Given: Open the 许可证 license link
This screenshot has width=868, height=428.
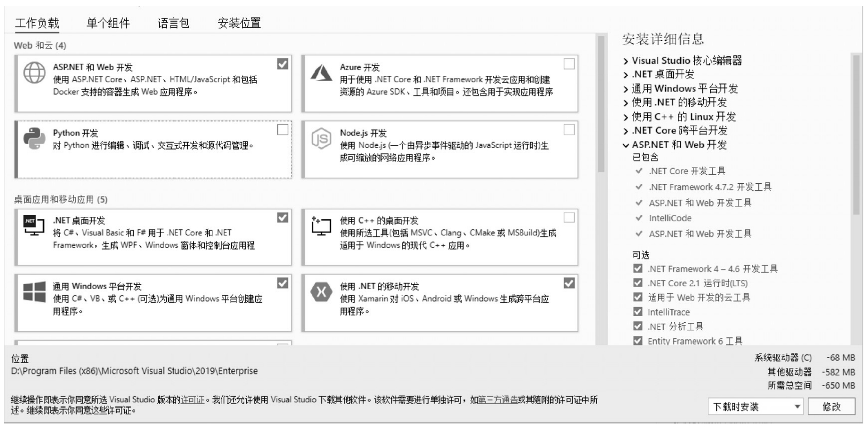Looking at the screenshot, I should point(193,400).
